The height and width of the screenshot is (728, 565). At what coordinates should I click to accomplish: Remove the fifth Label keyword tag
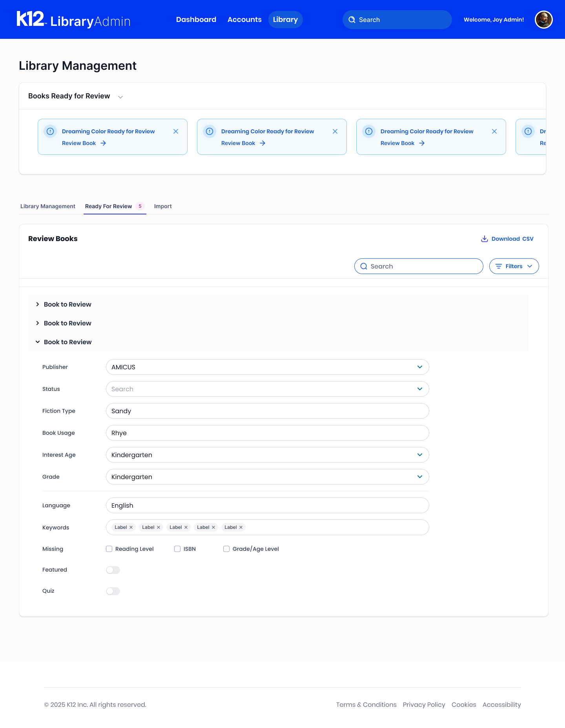click(x=241, y=527)
